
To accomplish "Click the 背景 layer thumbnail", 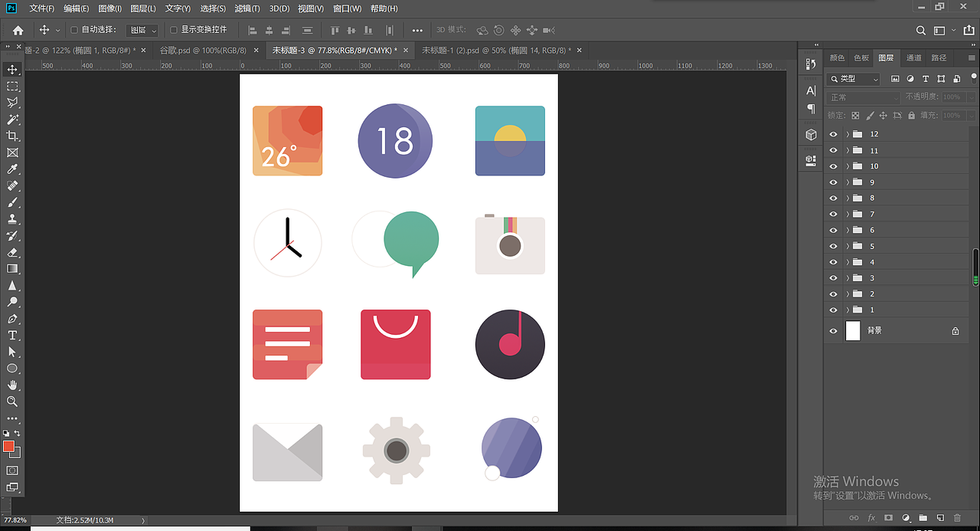I will (853, 331).
